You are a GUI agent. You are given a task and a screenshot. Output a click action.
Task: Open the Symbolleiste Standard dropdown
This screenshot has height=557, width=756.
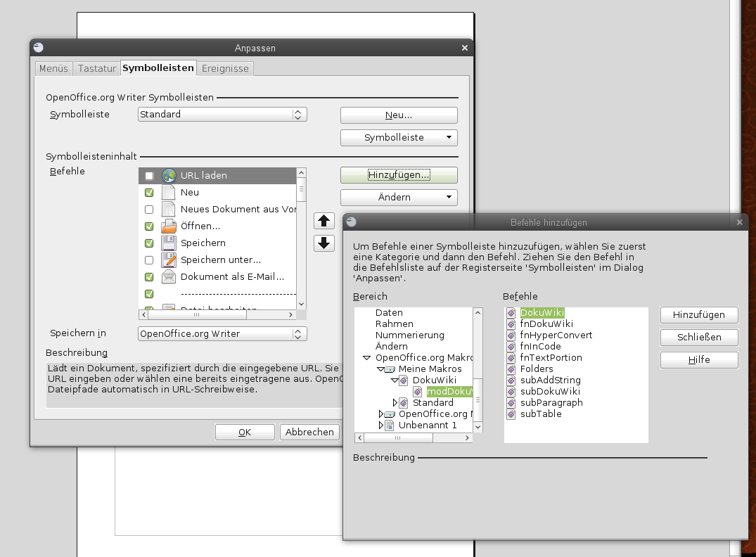tap(222, 115)
